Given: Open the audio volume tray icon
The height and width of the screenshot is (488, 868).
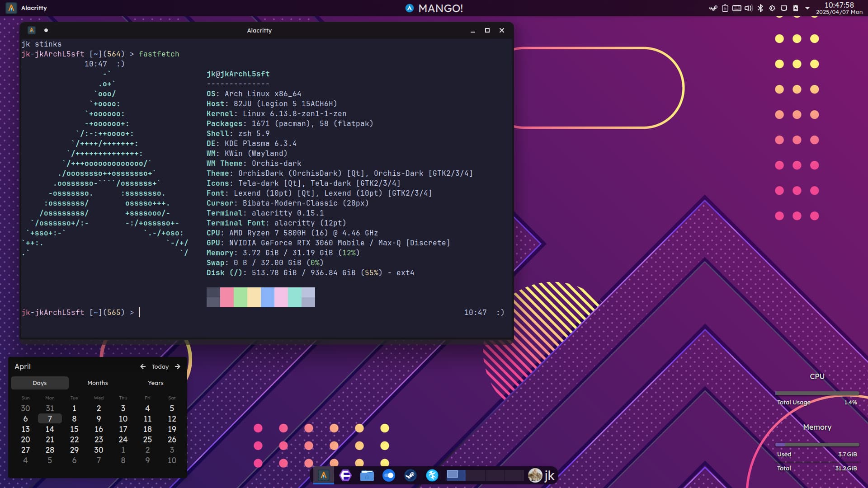Looking at the screenshot, I should tap(749, 8).
